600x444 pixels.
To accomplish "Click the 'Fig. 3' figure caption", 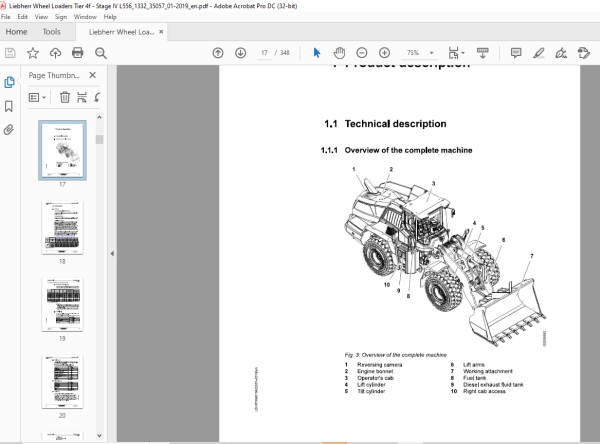I will (x=395, y=355).
